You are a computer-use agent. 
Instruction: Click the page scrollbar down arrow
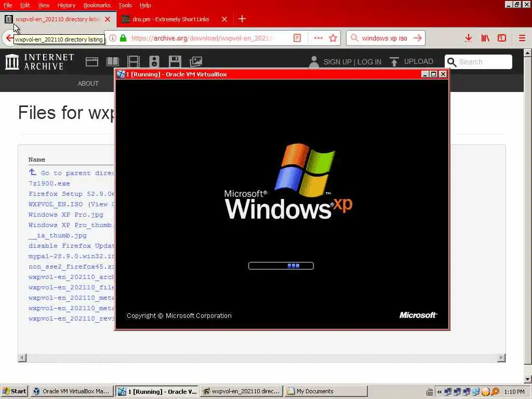point(528,379)
